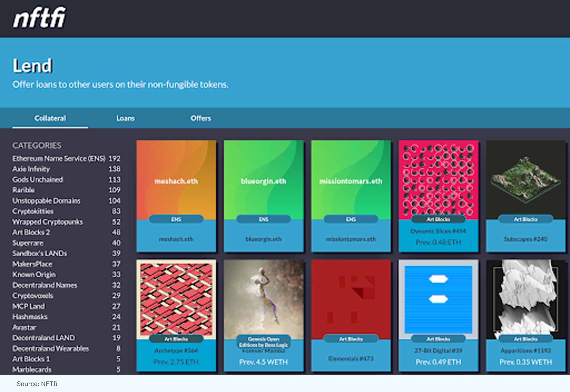Screen dimensions: 570x392
Task: Select Elementals #473 red card
Action: pos(351,315)
